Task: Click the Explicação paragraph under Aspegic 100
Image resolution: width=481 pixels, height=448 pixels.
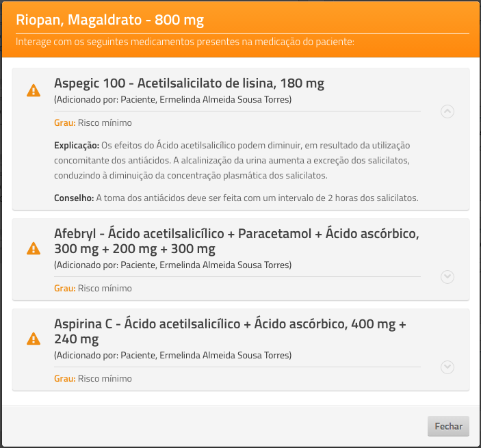Action: (x=232, y=160)
